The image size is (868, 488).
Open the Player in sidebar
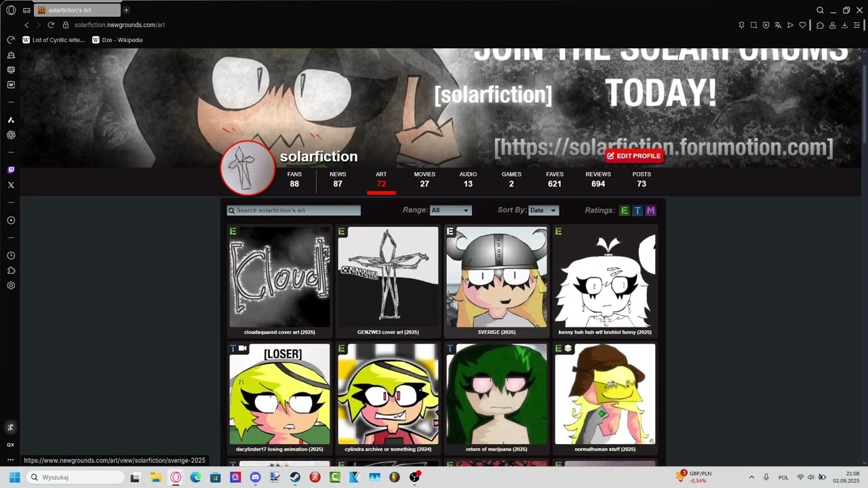11,220
